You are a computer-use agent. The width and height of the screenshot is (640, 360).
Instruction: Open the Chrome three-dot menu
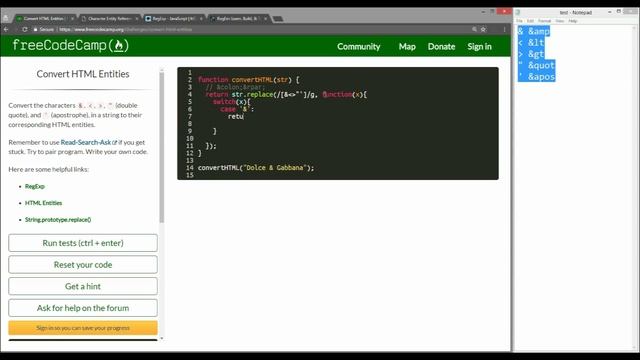[x=504, y=29]
